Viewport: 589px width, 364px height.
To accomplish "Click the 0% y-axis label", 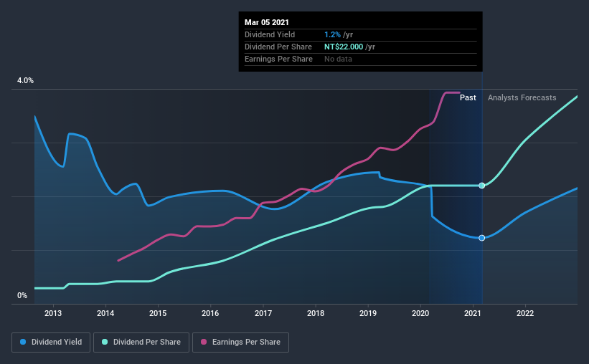I will click(x=22, y=296).
